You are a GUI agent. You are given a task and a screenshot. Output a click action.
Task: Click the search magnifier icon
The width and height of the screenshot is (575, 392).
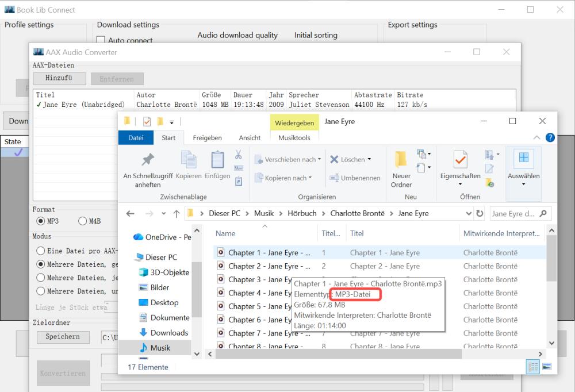tap(543, 213)
